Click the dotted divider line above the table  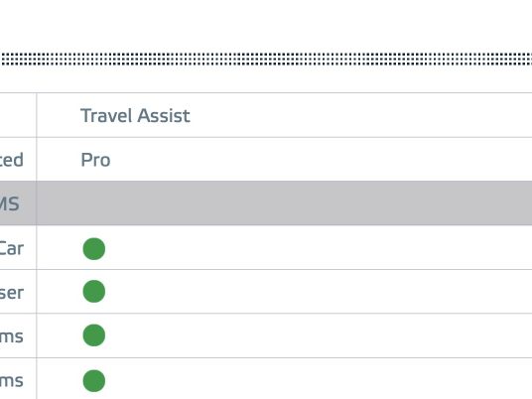tap(266, 59)
